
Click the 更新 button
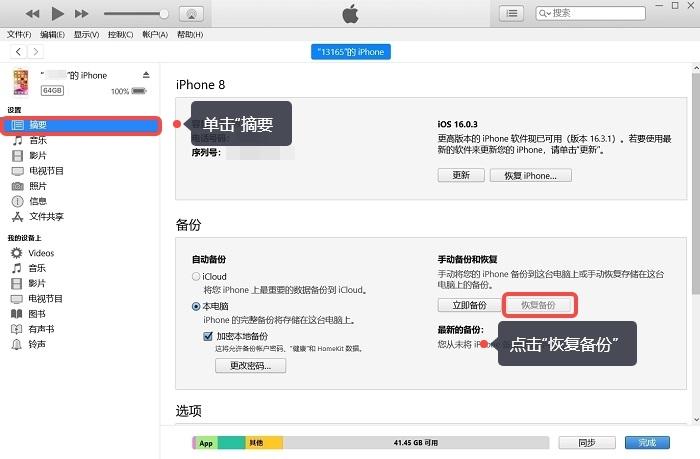pyautogui.click(x=461, y=175)
